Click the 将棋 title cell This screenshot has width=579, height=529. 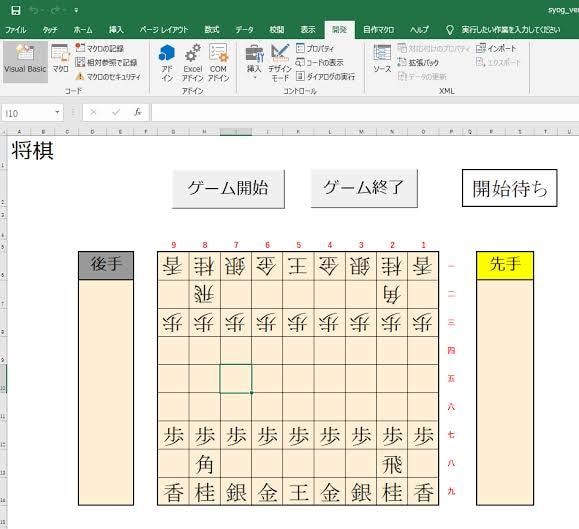tap(33, 151)
